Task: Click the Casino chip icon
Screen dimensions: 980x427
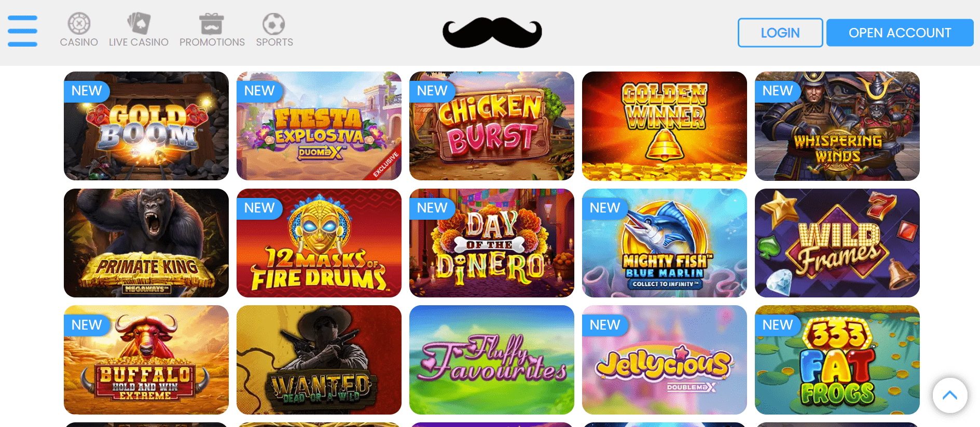Action: coord(79,24)
